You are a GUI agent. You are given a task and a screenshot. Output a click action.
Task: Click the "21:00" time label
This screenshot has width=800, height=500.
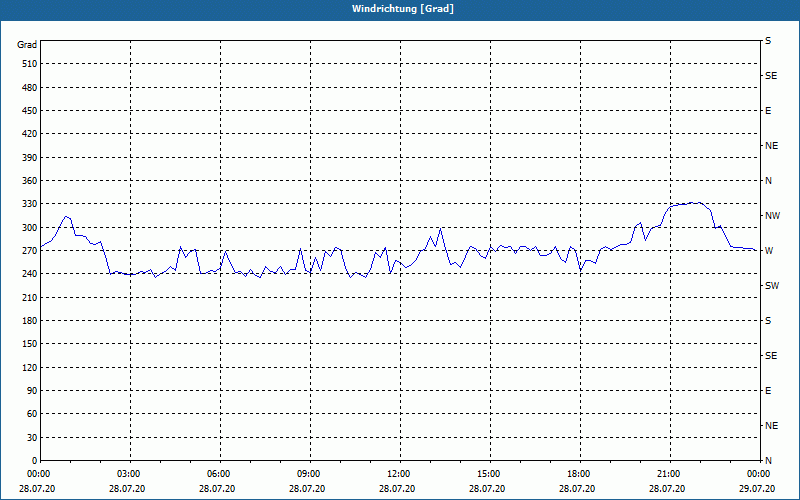click(x=670, y=473)
